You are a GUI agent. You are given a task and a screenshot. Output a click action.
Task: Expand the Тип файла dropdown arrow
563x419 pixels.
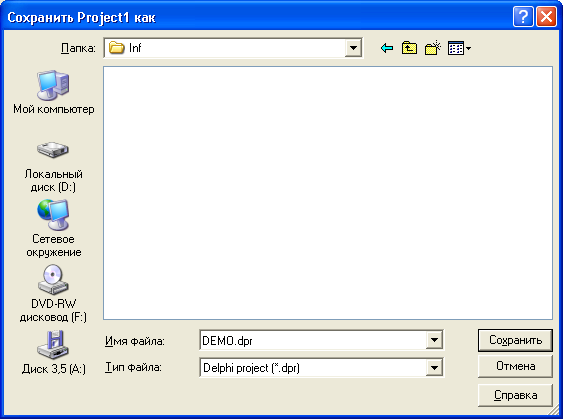434,367
